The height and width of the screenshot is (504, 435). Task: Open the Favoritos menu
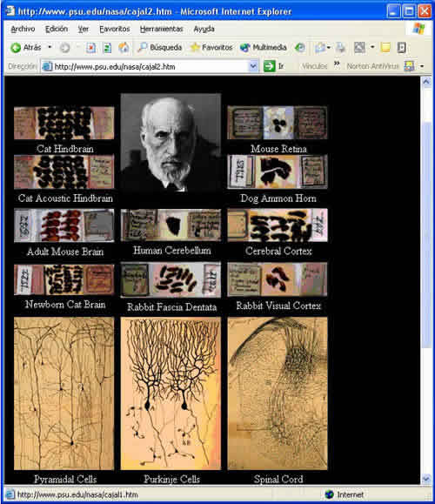tap(114, 30)
